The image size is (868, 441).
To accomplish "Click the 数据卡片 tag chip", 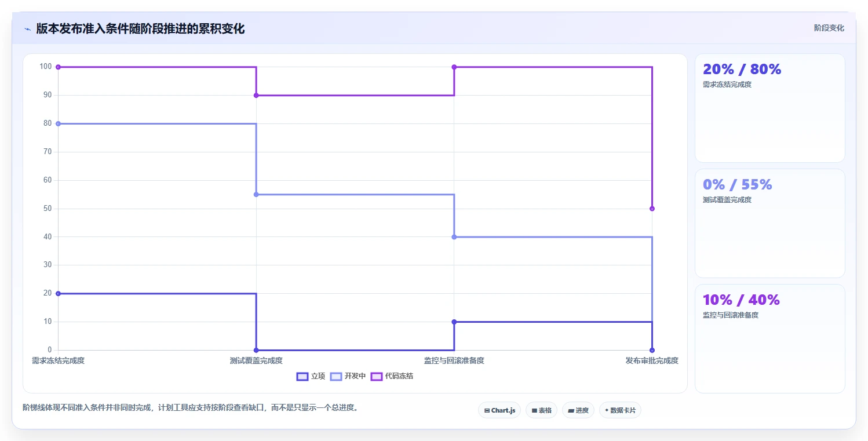I will 620,410.
